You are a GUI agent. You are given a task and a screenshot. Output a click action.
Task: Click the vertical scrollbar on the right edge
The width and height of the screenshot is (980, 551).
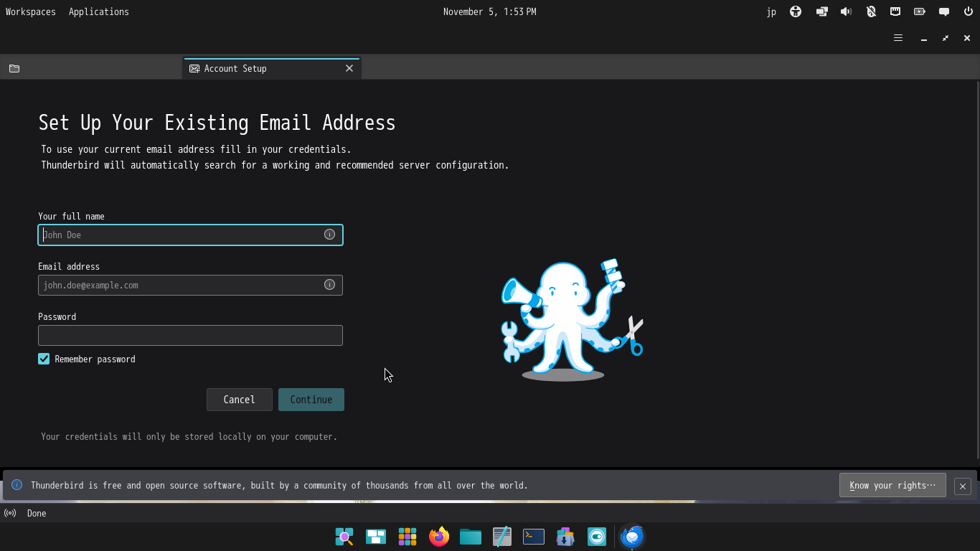point(978,269)
